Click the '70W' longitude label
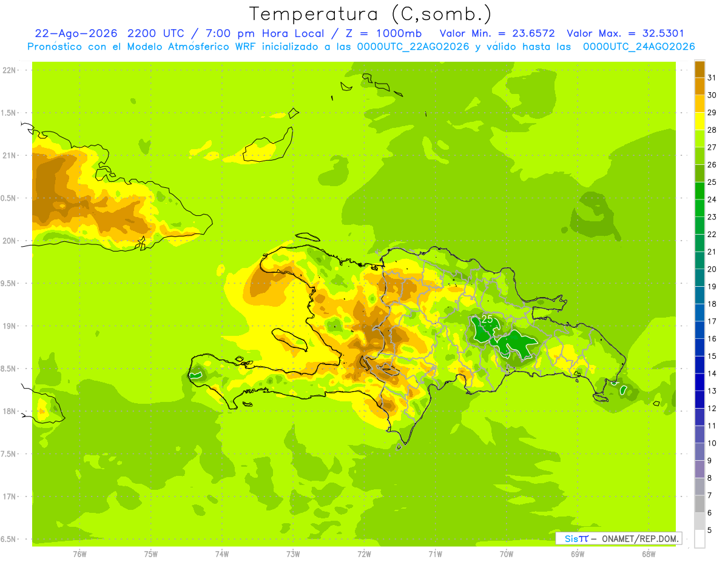Screen dimensions: 728x562 [507, 554]
